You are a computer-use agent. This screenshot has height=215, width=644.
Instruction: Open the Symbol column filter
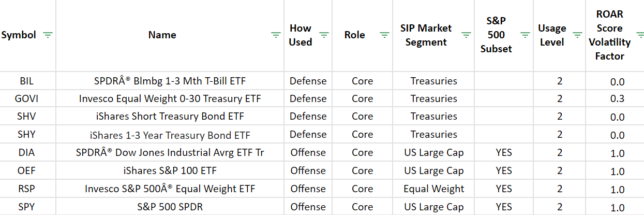(x=48, y=35)
